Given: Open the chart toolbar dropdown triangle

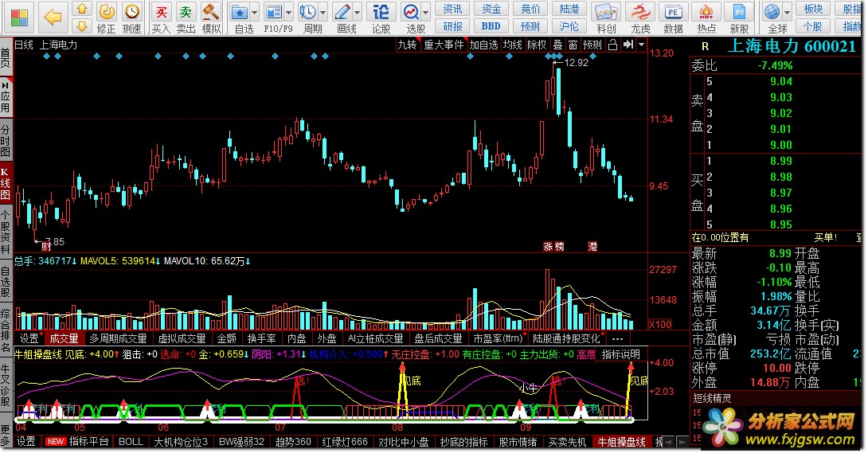Looking at the screenshot, I should pyautogui.click(x=642, y=45).
